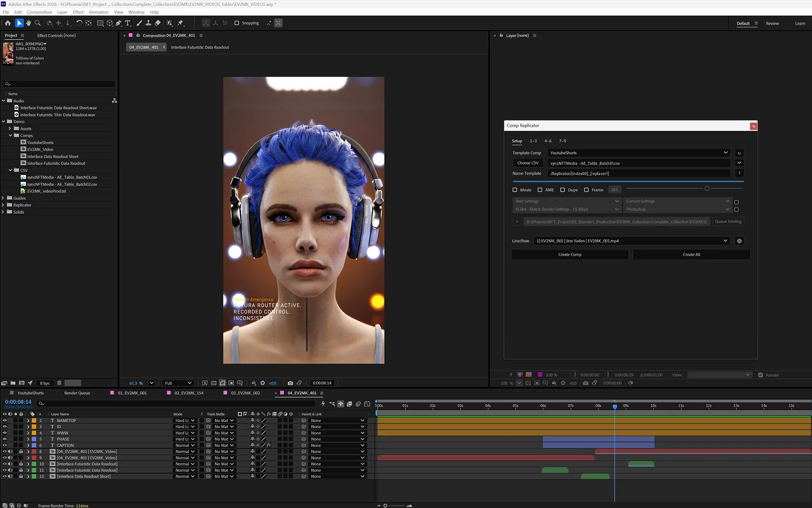Image resolution: width=812 pixels, height=508 pixels.
Task: Select the Rectangle shape tool
Action: pos(100,23)
